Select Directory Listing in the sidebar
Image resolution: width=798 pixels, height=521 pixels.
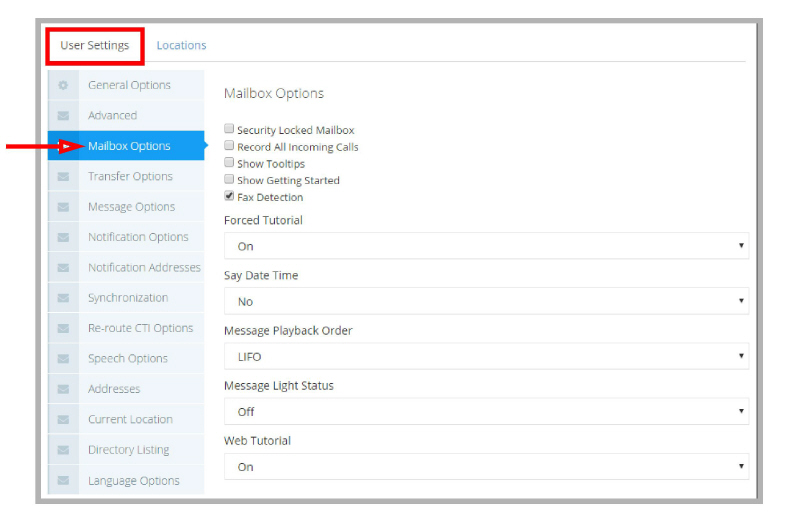click(126, 450)
